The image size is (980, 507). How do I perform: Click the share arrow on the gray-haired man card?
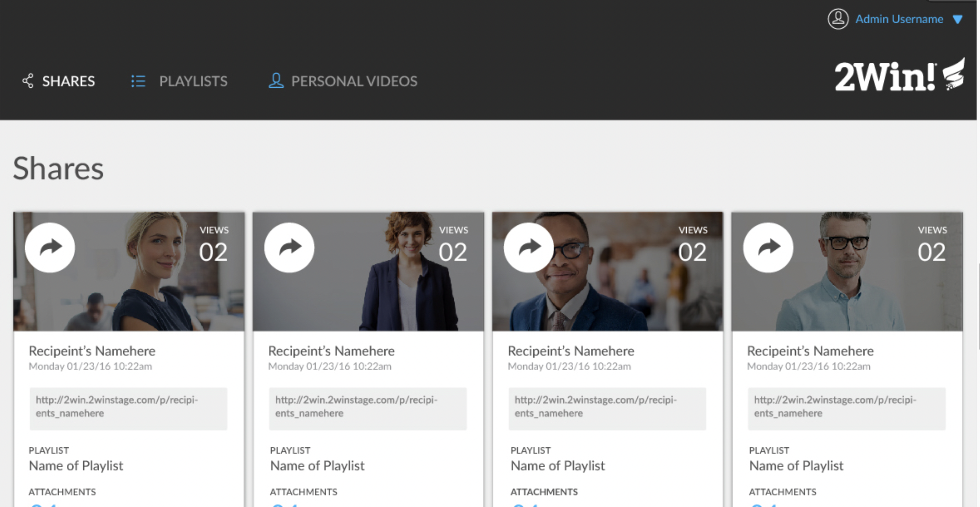[768, 248]
